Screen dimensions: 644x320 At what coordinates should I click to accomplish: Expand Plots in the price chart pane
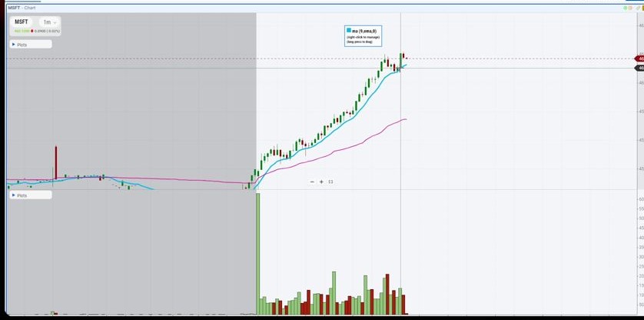pyautogui.click(x=31, y=44)
